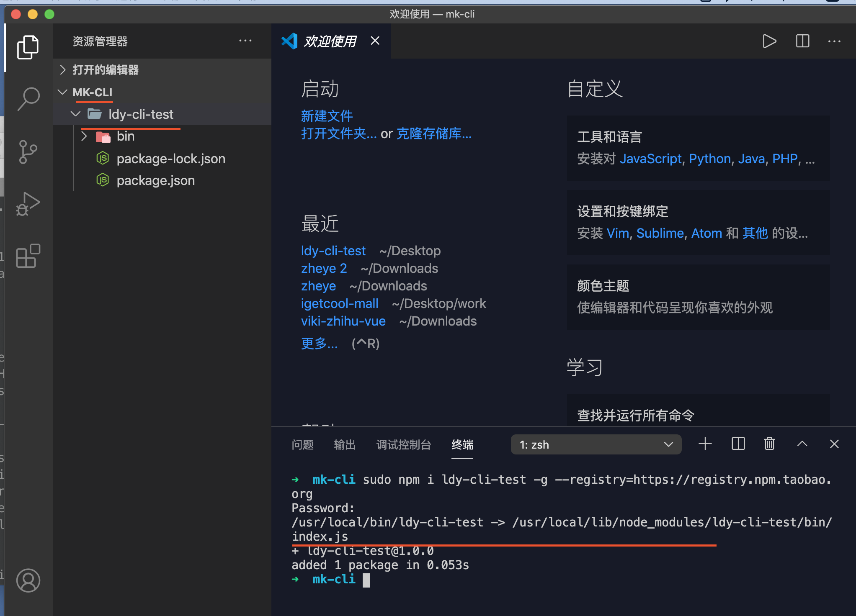This screenshot has width=856, height=616.
Task: Install Sublime keybindings link
Action: (x=660, y=234)
